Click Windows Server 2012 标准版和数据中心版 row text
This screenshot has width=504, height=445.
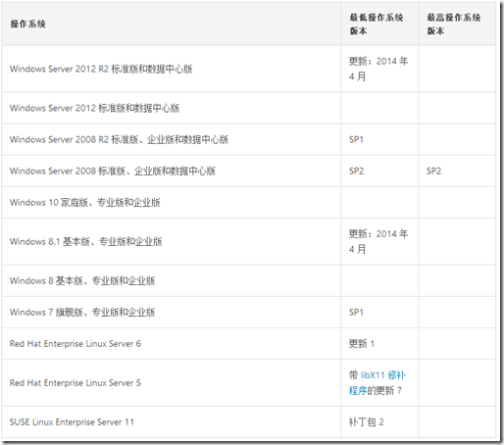click(x=94, y=108)
